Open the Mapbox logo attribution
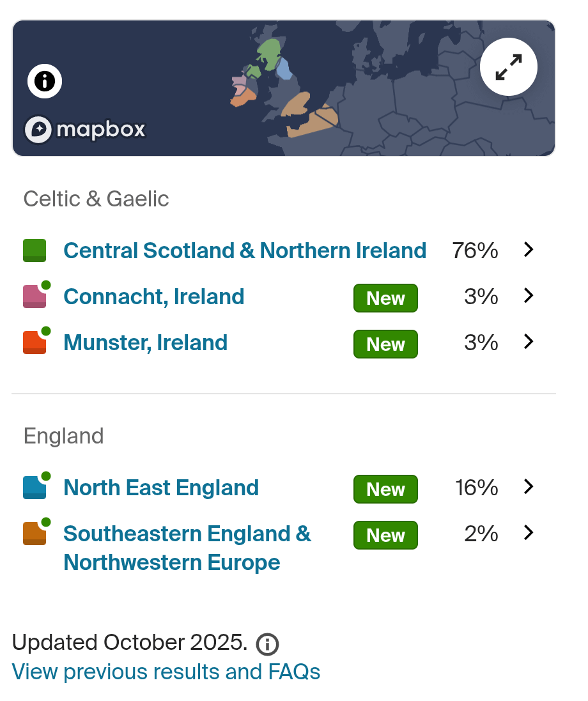Viewport: 588px width, 701px height. (85, 130)
